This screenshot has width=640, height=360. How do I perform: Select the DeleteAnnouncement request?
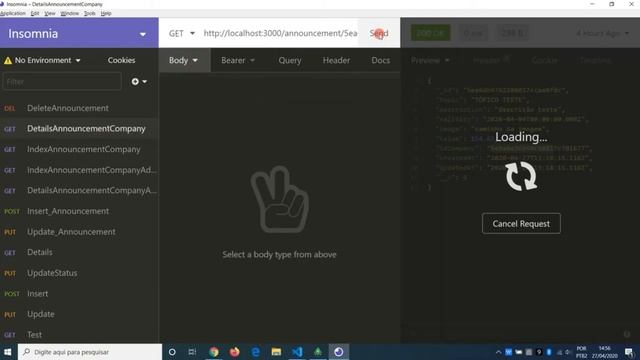pyautogui.click(x=79, y=108)
